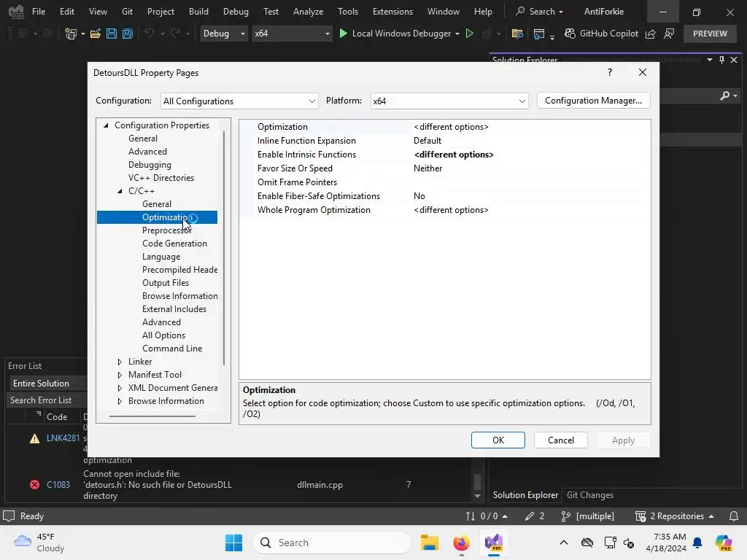Viewport: 747px width, 560px height.
Task: Switch to the Solution Explorer bottom tab
Action: (525, 495)
